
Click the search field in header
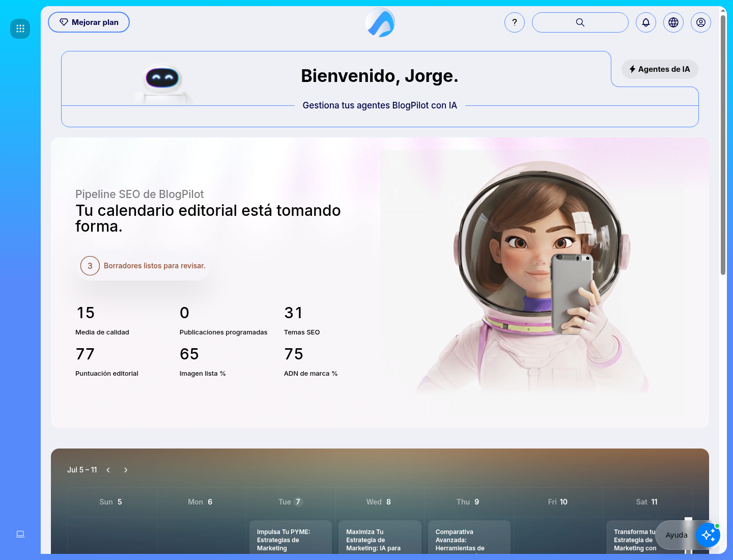click(x=580, y=22)
